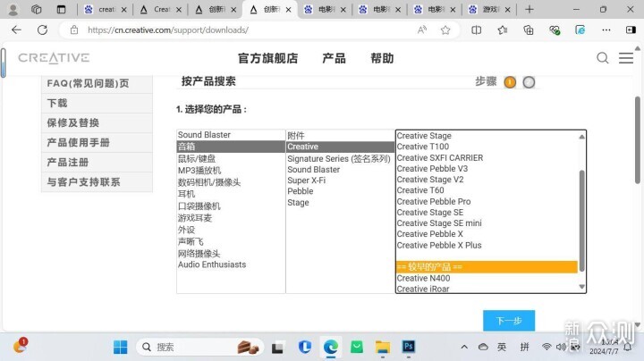
Task: Switch to the second 'Creat' tab
Action: click(x=161, y=10)
